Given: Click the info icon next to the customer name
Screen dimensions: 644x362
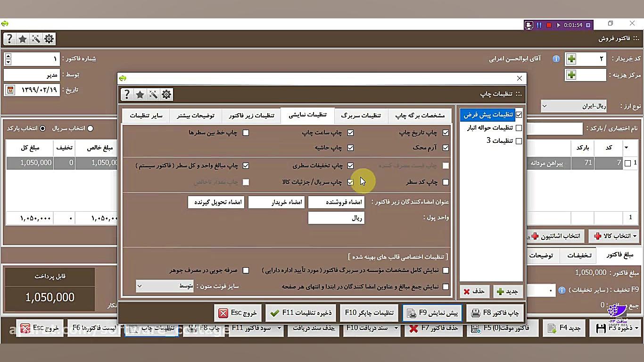Looking at the screenshot, I should tap(556, 58).
